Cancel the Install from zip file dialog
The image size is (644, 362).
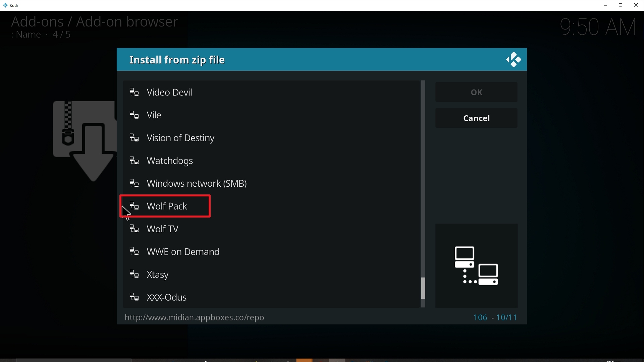click(x=476, y=118)
